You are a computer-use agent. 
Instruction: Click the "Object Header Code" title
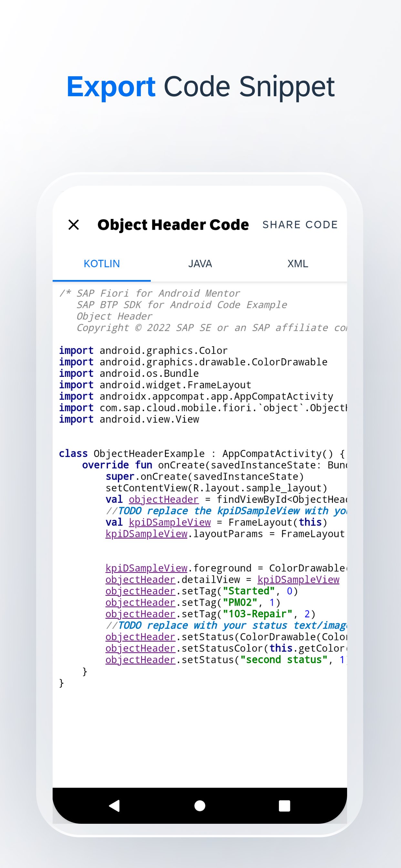(x=173, y=225)
